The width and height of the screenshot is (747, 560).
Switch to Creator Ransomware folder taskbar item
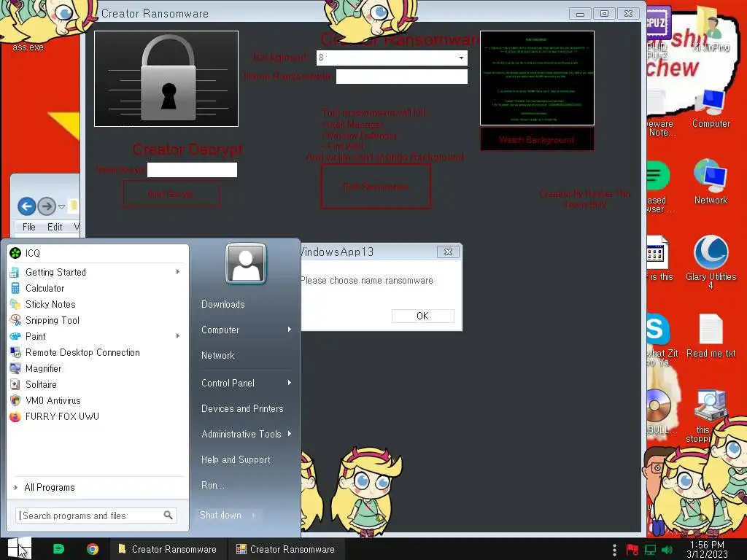pyautogui.click(x=169, y=549)
